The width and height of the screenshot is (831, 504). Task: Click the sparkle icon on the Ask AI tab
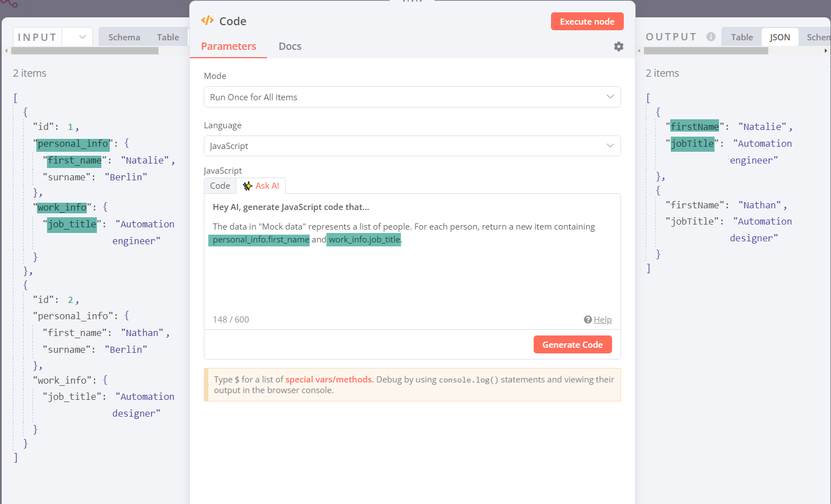coord(247,185)
